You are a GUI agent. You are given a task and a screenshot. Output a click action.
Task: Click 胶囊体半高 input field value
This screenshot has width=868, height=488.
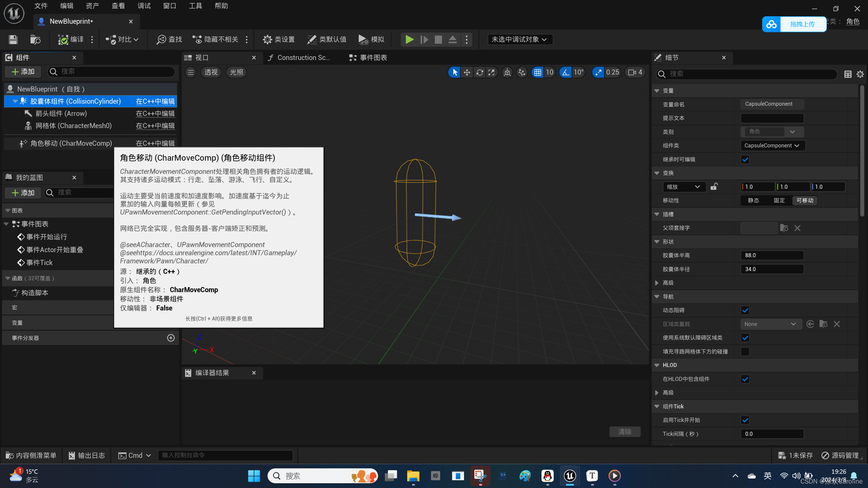click(772, 255)
